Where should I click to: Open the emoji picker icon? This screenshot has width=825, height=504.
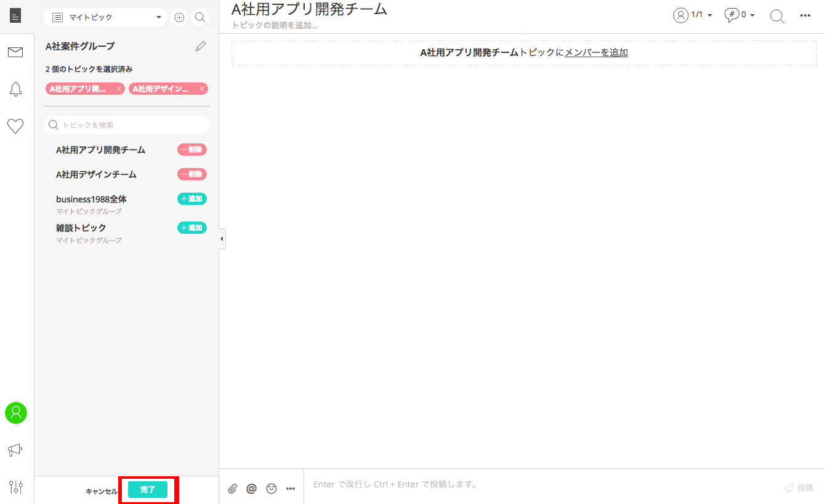coord(271,489)
